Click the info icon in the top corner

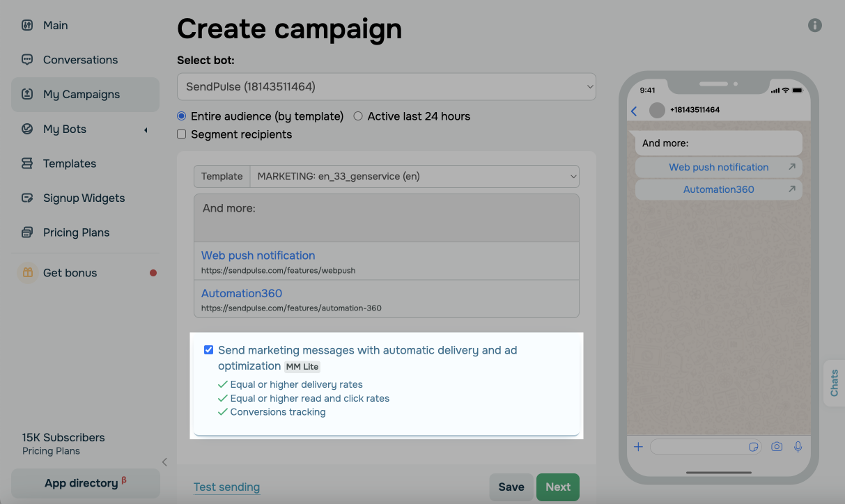pyautogui.click(x=814, y=25)
